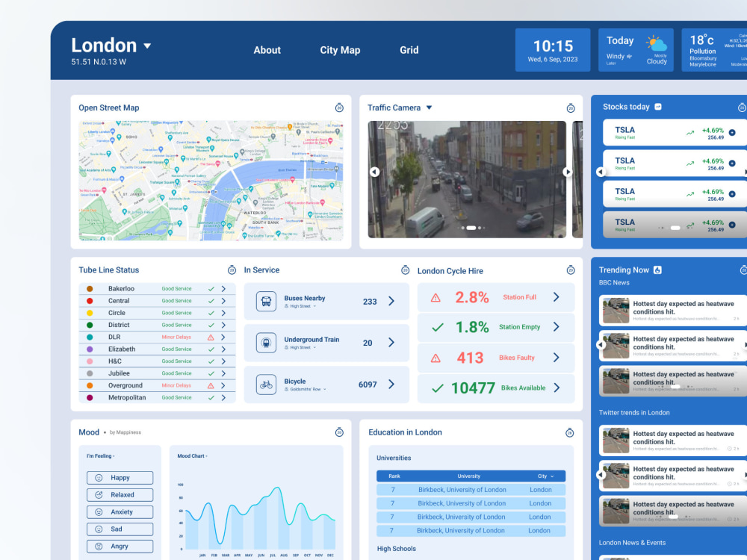The width and height of the screenshot is (747, 560).
Task: Open the About menu item
Action: tap(267, 50)
